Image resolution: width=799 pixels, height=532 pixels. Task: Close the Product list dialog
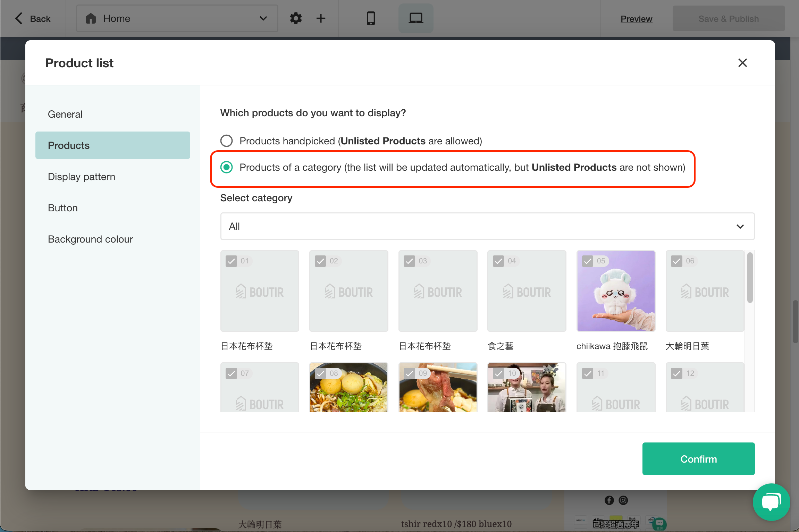742,63
